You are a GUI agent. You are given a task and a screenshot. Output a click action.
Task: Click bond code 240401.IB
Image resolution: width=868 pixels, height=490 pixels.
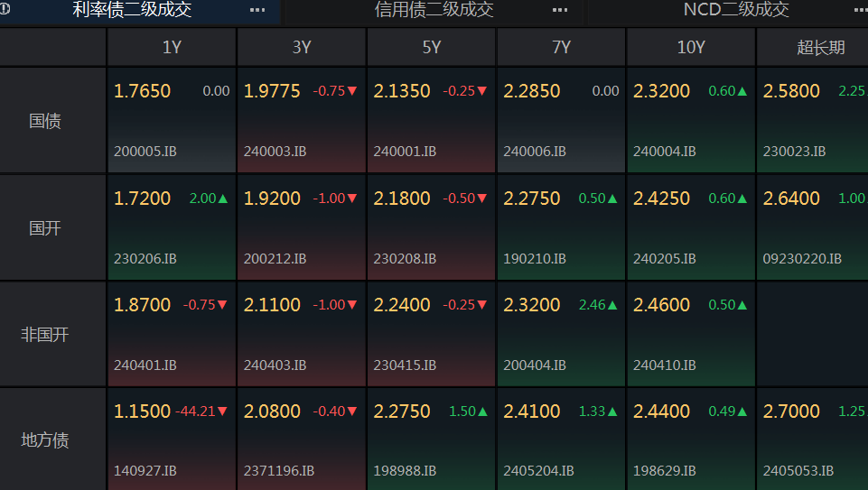pyautogui.click(x=145, y=365)
